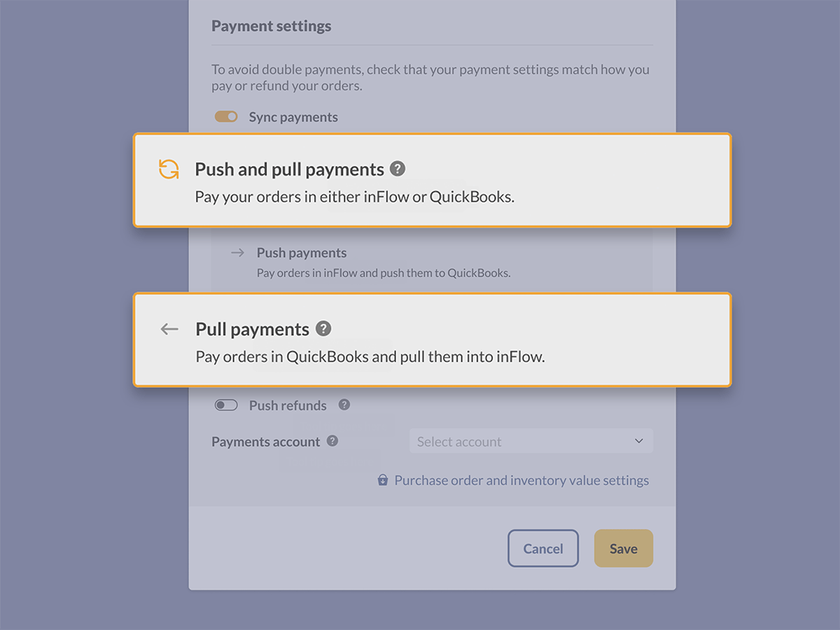Viewport: 840px width, 630px height.
Task: Click the right arrow icon next to Push payments
Action: tap(237, 252)
